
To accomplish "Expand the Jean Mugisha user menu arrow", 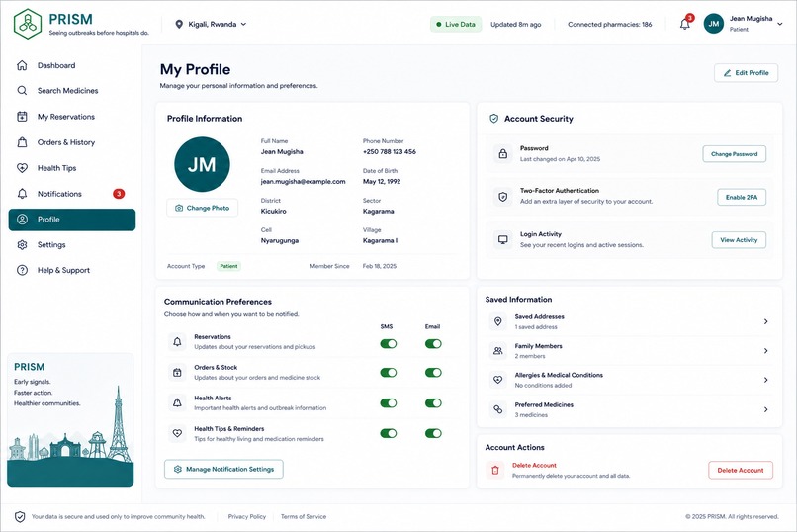I will pyautogui.click(x=780, y=24).
